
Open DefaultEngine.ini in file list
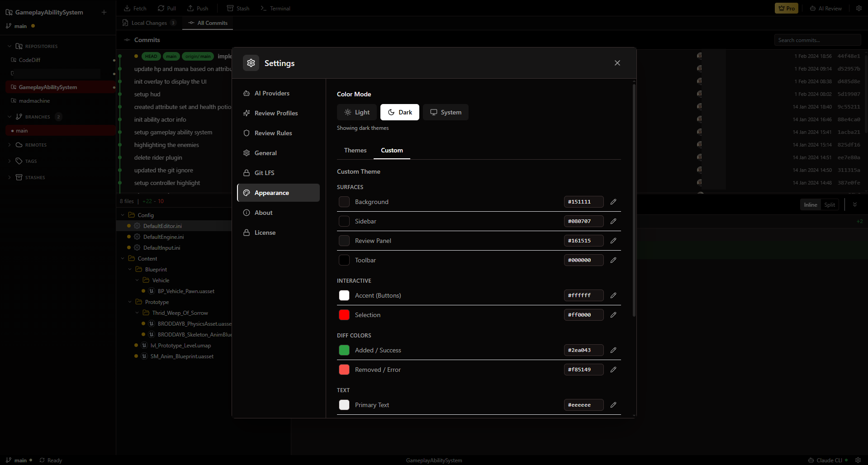(163, 237)
